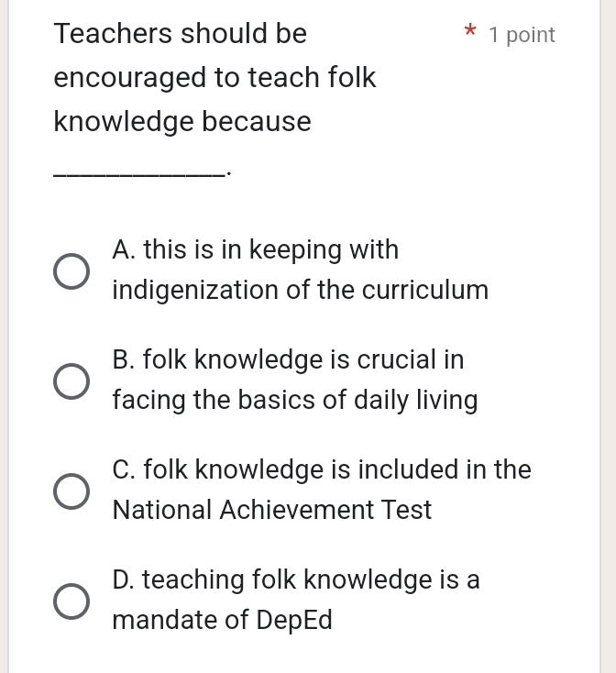Image resolution: width=616 pixels, height=673 pixels.
Task: Click "facing the basics of daily living" text
Action: [x=294, y=401]
